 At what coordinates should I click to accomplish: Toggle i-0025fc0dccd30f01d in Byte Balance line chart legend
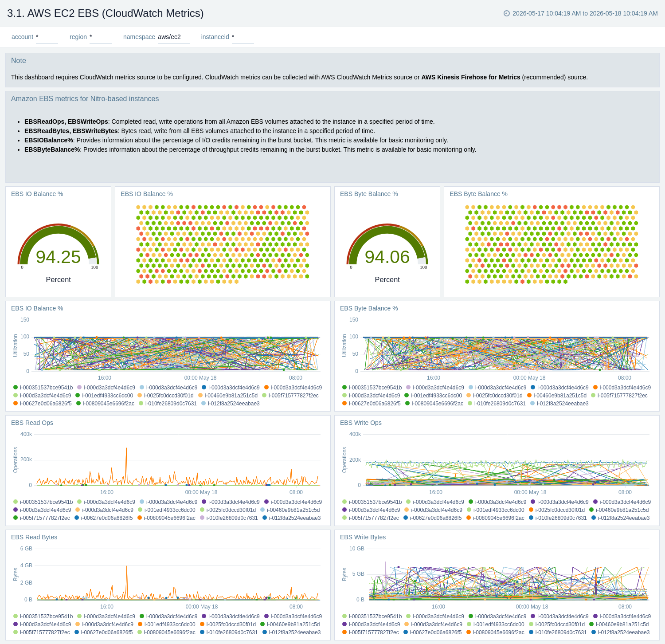tap(494, 396)
